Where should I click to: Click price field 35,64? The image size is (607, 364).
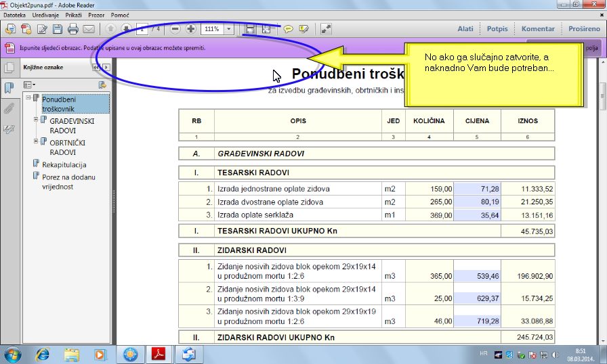[x=477, y=215]
